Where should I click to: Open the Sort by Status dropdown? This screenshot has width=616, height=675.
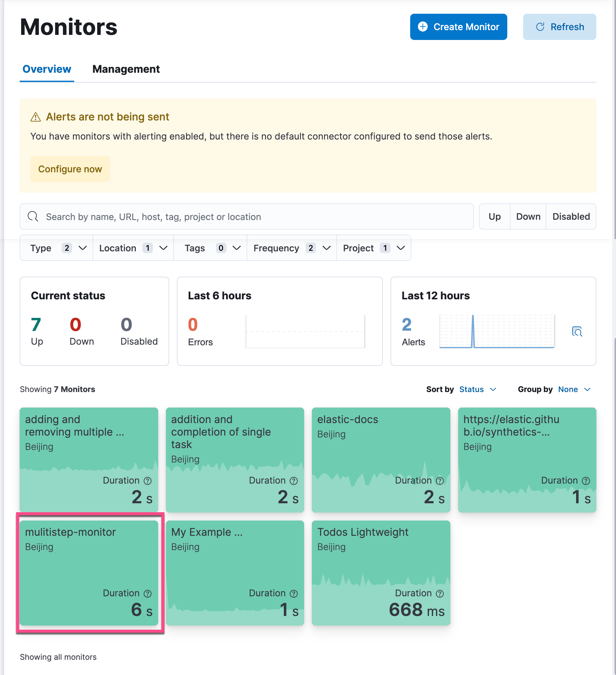point(477,389)
